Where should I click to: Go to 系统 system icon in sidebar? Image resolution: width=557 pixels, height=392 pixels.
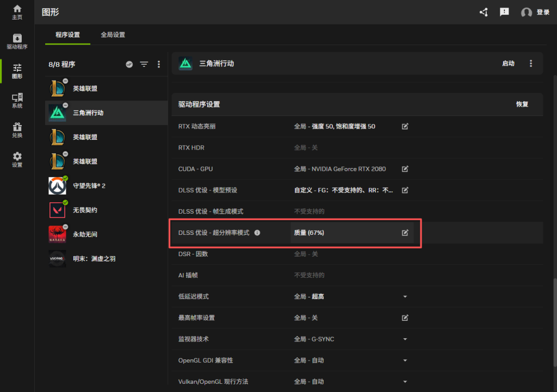(x=17, y=100)
